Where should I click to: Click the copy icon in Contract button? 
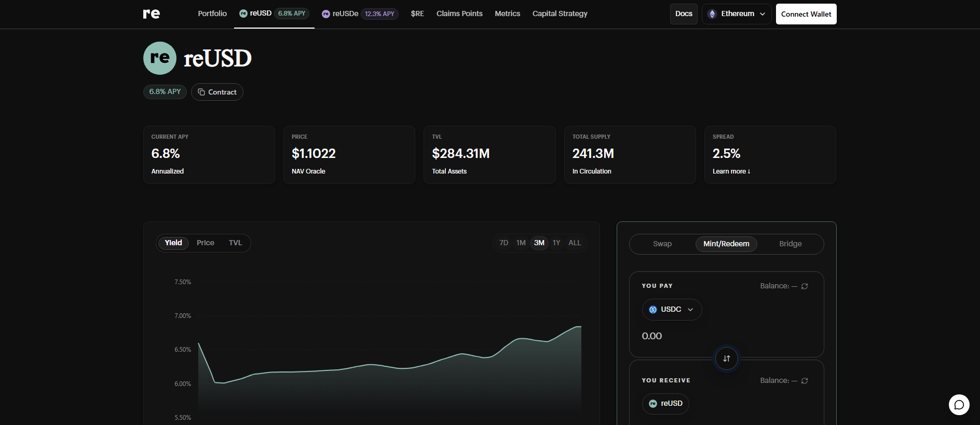tap(201, 92)
